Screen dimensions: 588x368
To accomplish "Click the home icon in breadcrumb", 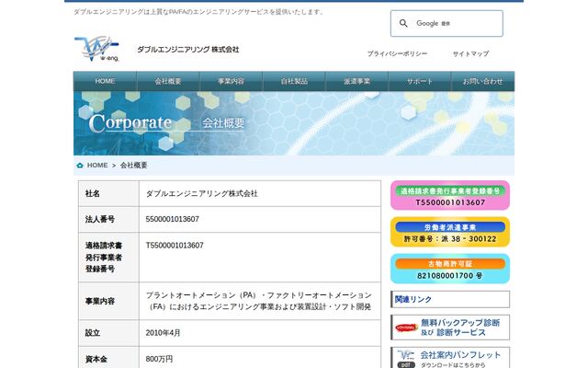I will point(80,166).
